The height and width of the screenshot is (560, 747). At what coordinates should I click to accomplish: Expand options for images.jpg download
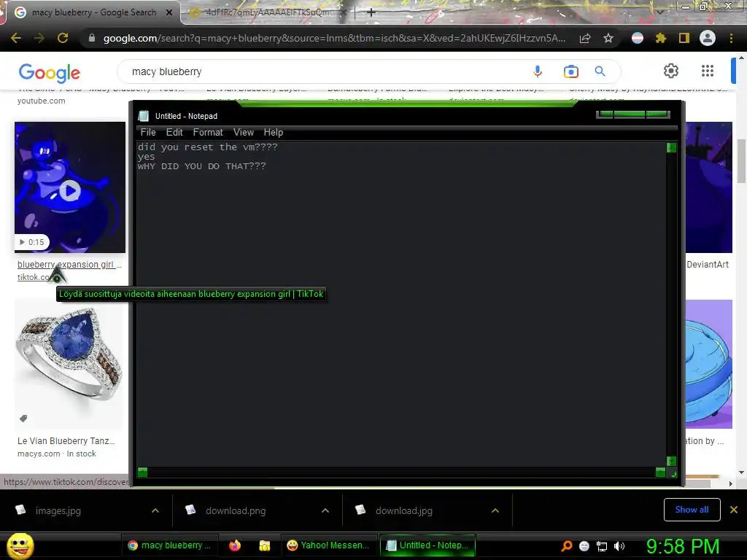[x=155, y=510]
